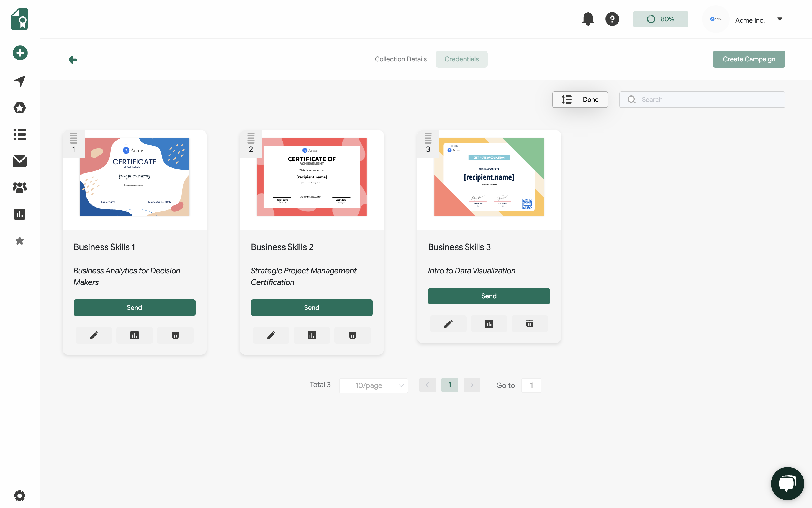Click the Go to page number field
The height and width of the screenshot is (508, 812).
(531, 385)
